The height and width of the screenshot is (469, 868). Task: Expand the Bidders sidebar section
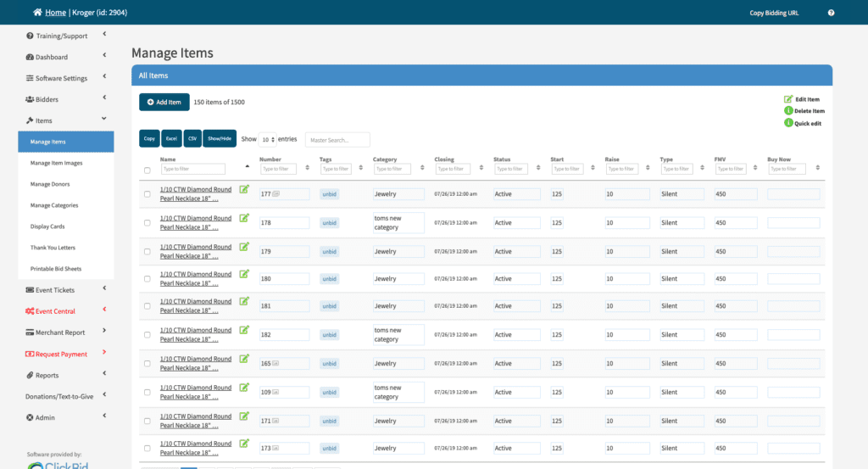pos(47,99)
